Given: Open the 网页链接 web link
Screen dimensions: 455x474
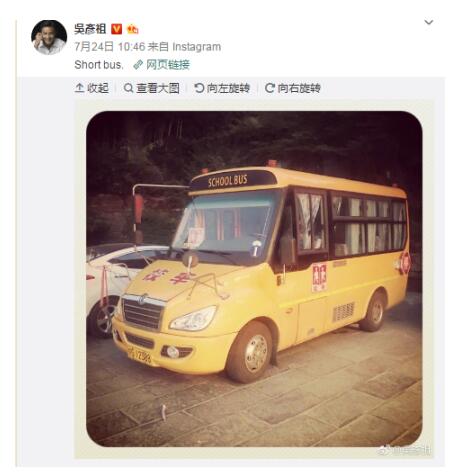Looking at the screenshot, I should tap(168, 64).
